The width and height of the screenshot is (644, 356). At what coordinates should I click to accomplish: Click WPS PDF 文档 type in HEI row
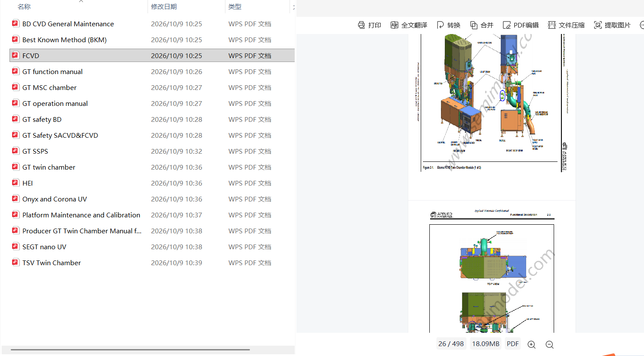click(250, 183)
